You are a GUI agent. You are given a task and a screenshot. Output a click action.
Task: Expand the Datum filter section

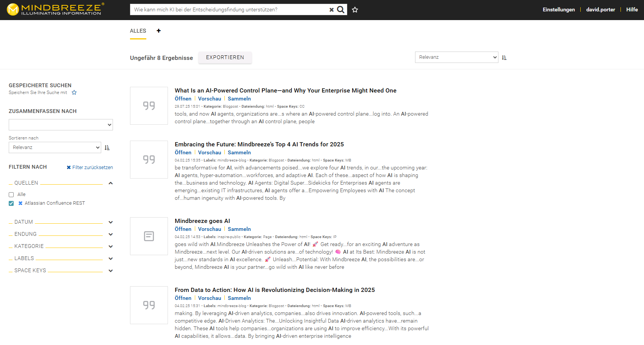click(x=111, y=222)
